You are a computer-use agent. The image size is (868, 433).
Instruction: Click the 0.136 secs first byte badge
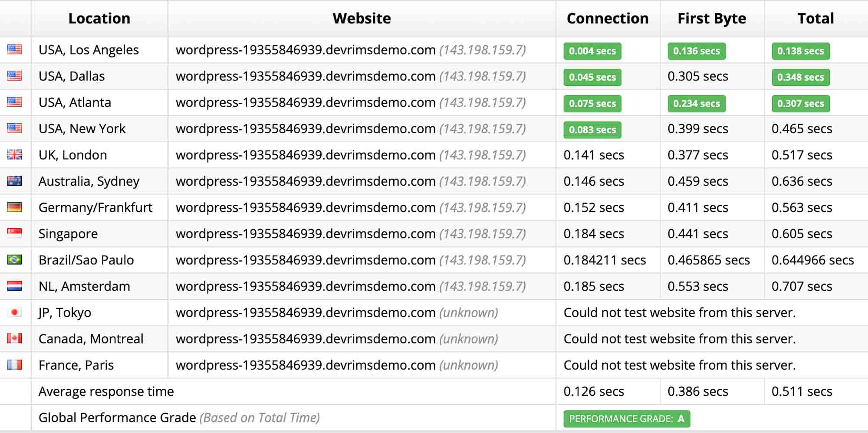coord(696,51)
